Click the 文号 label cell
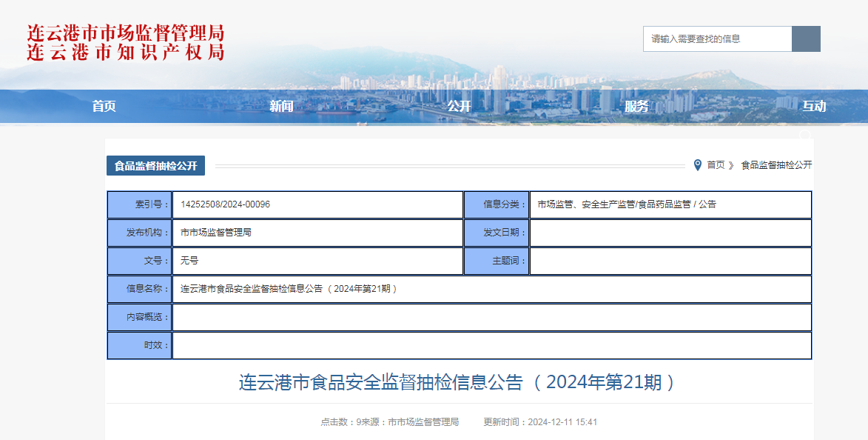This screenshot has width=868, height=440. [140, 261]
